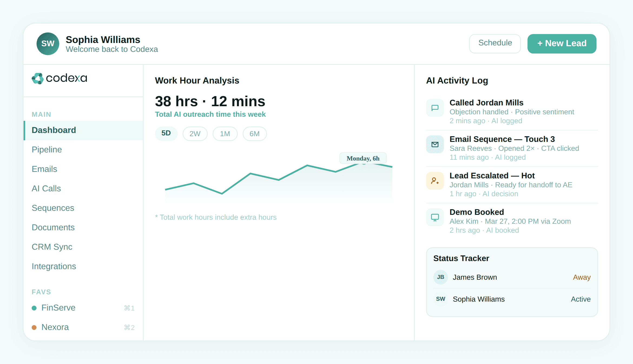633x364 pixels.
Task: Click the monitor icon for Demo Booked
Action: 435,217
